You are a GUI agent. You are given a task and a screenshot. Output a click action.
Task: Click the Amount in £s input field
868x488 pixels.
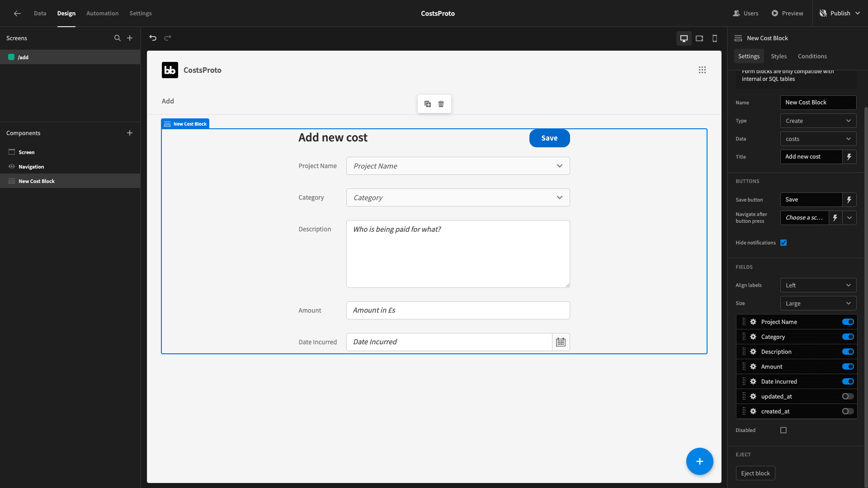click(458, 310)
